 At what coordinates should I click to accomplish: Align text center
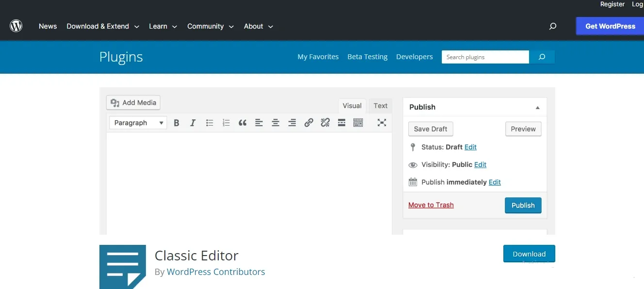click(x=275, y=123)
